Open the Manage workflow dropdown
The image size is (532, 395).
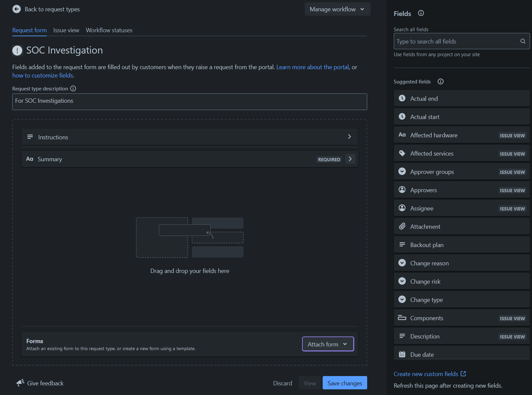pos(337,9)
